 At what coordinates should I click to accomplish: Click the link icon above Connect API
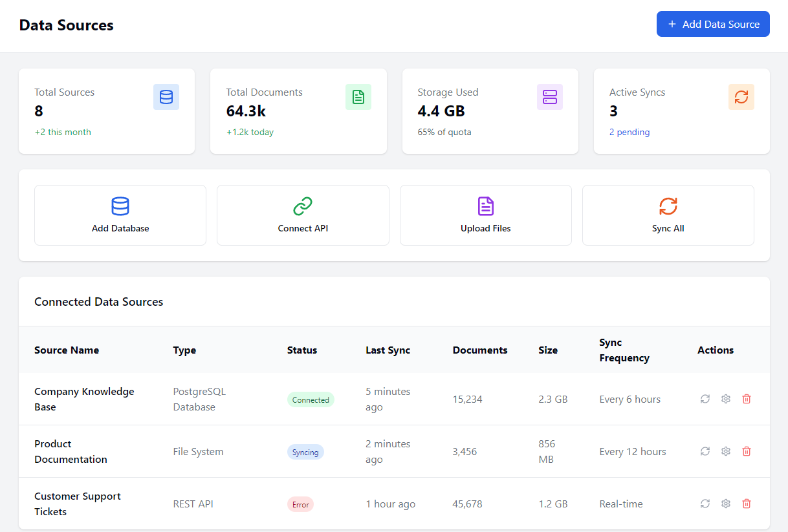303,207
